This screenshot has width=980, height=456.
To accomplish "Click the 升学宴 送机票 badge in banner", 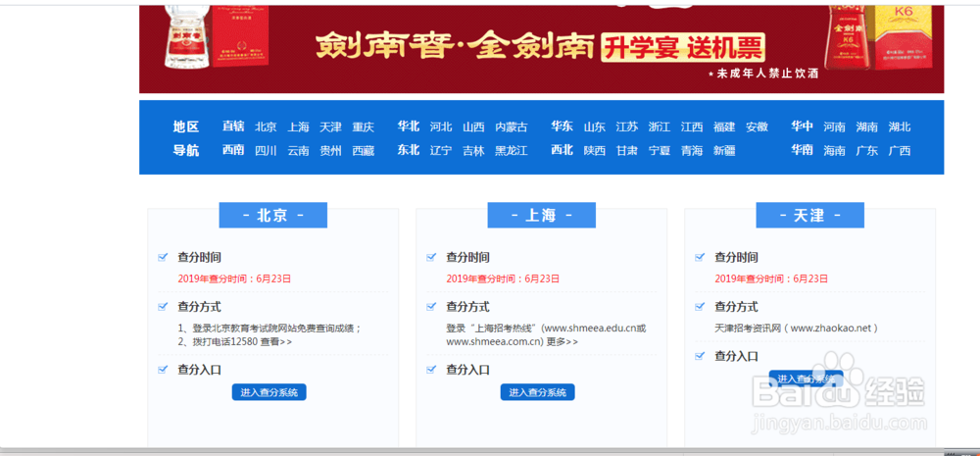I will (x=683, y=47).
